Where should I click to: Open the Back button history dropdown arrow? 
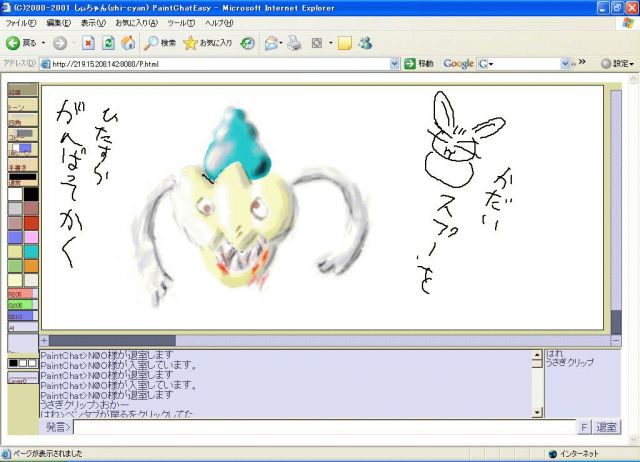(x=43, y=43)
